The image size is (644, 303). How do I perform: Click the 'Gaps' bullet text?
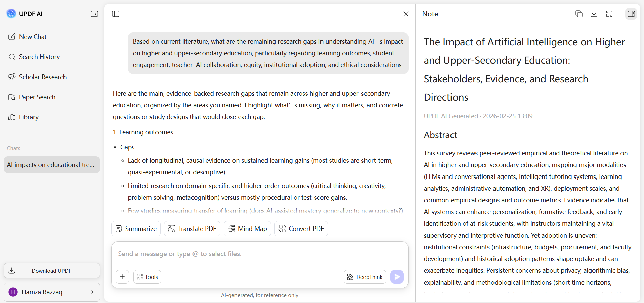(127, 147)
